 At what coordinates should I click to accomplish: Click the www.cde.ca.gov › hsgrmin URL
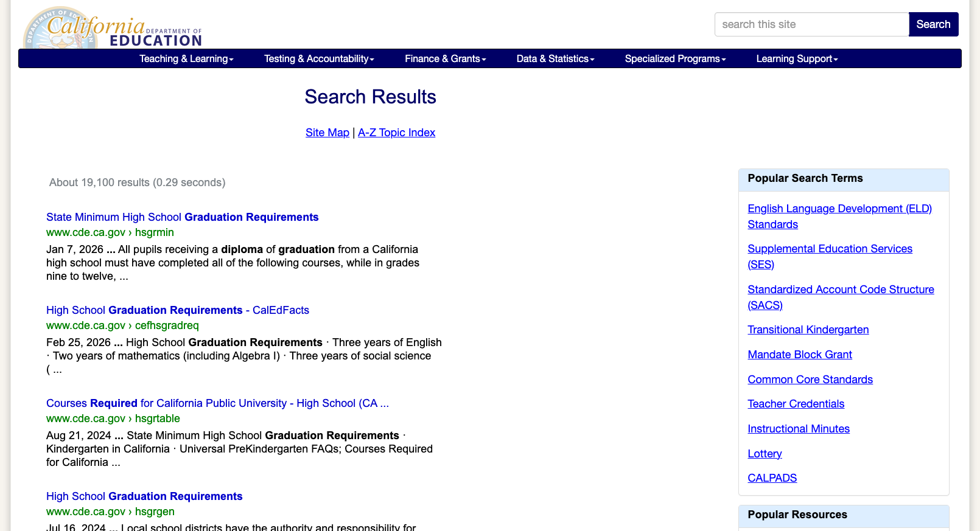point(110,232)
